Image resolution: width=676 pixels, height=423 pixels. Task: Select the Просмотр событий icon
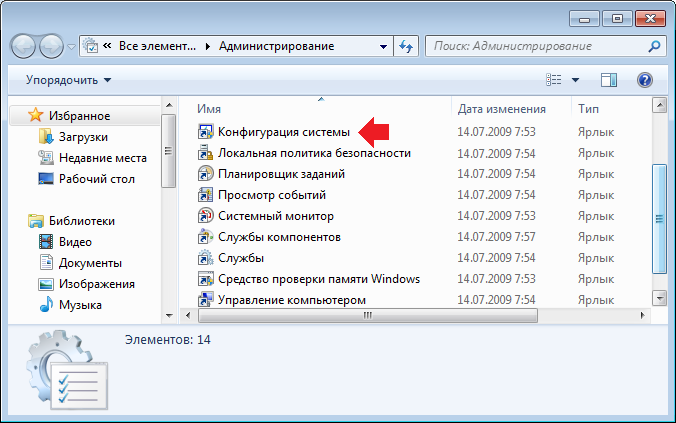pyautogui.click(x=205, y=195)
